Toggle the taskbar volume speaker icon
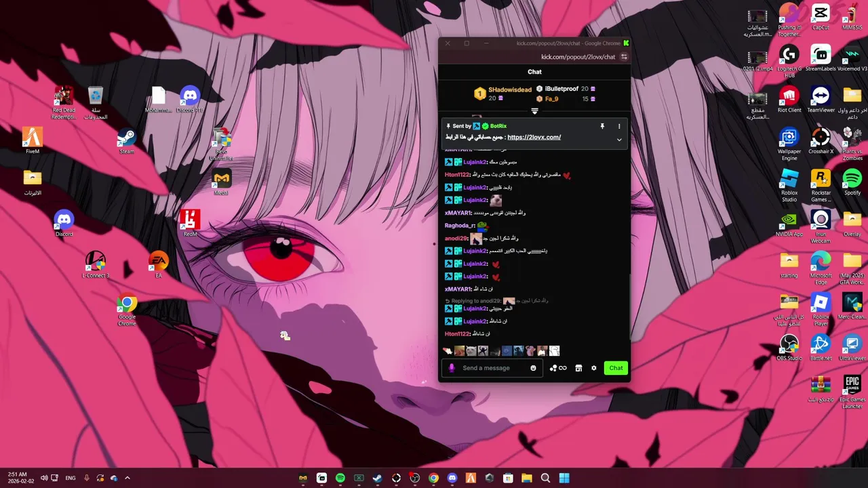 43,478
